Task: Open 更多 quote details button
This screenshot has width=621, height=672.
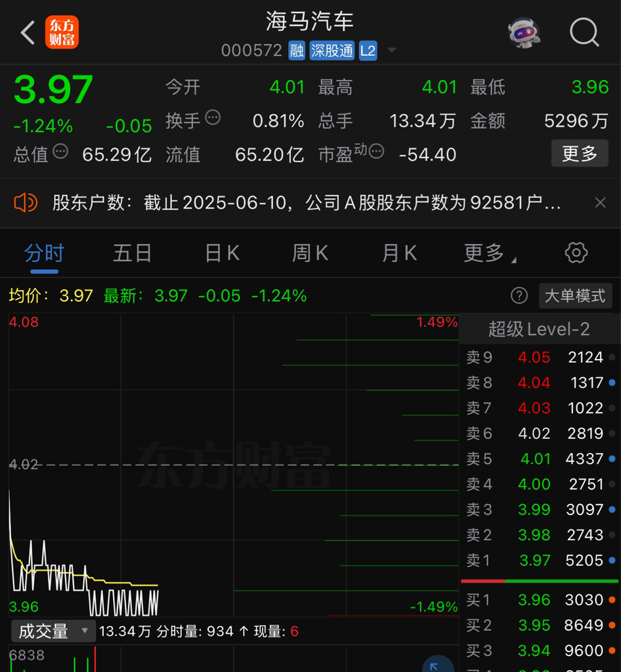Action: [x=580, y=153]
